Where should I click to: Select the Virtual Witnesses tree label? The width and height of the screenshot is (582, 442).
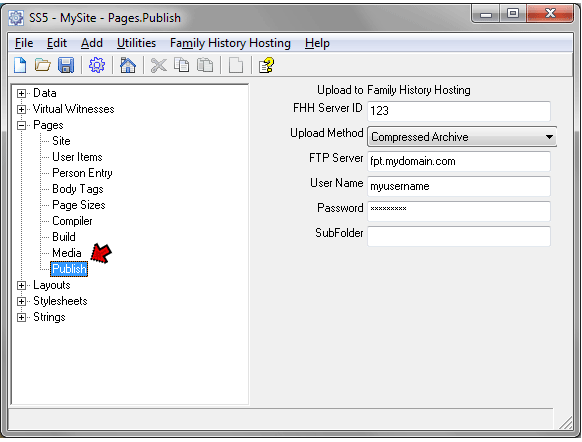[73, 109]
